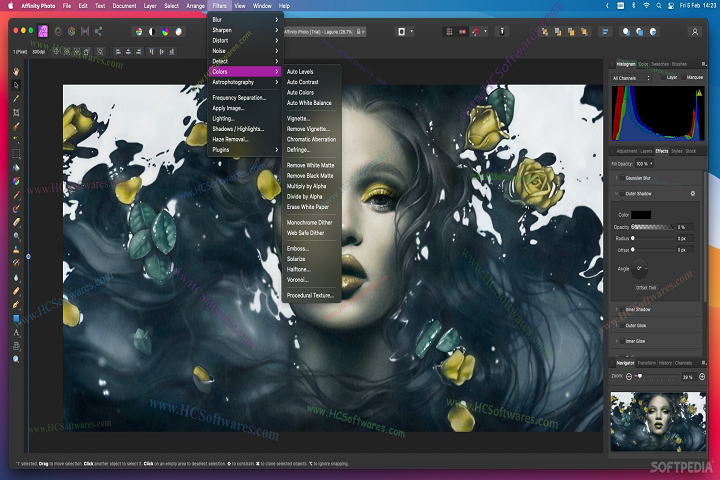Open the Export Persona share icon
The width and height of the screenshot is (720, 480).
coord(98,31)
